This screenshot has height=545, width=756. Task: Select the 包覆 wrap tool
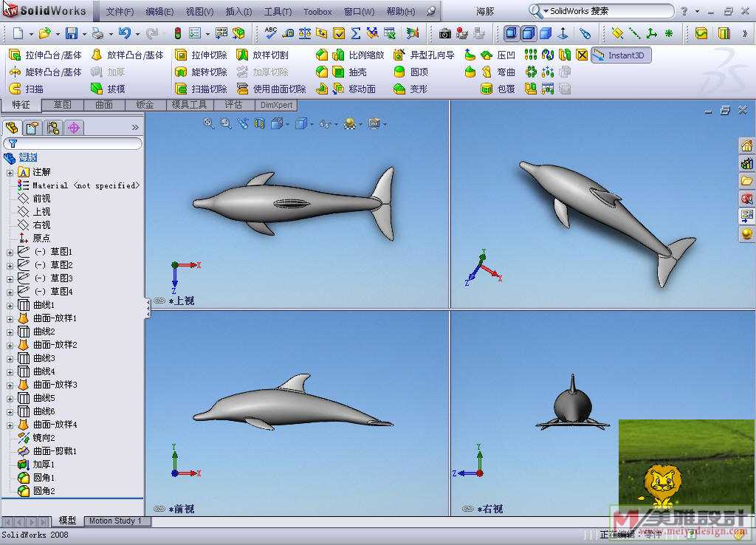(498, 89)
